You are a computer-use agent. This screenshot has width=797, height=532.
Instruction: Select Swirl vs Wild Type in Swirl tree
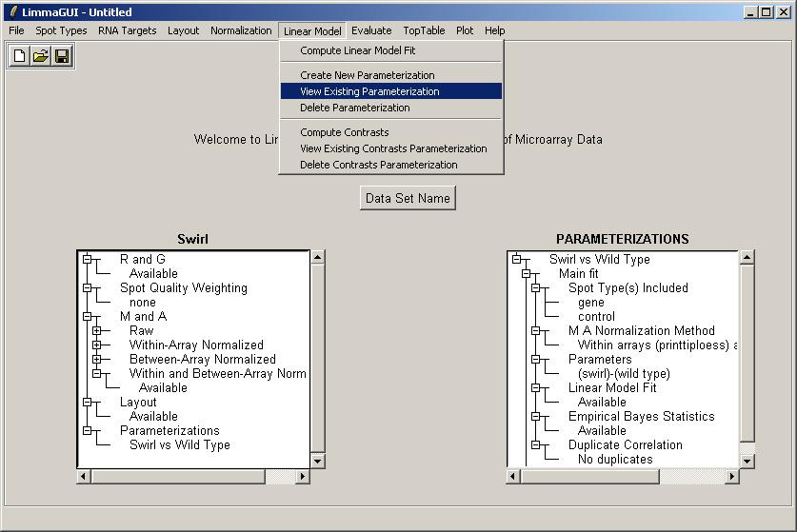point(179,444)
